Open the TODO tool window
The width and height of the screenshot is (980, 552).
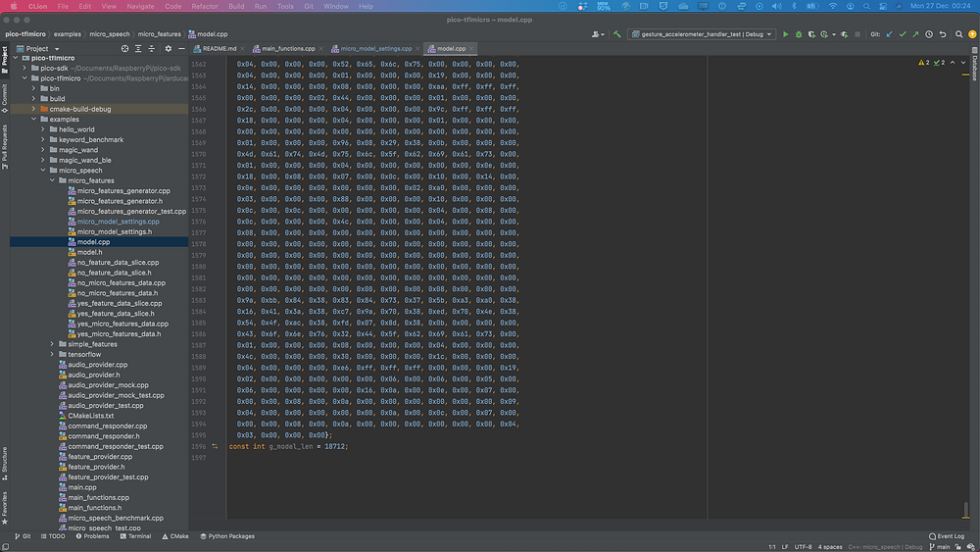click(53, 536)
